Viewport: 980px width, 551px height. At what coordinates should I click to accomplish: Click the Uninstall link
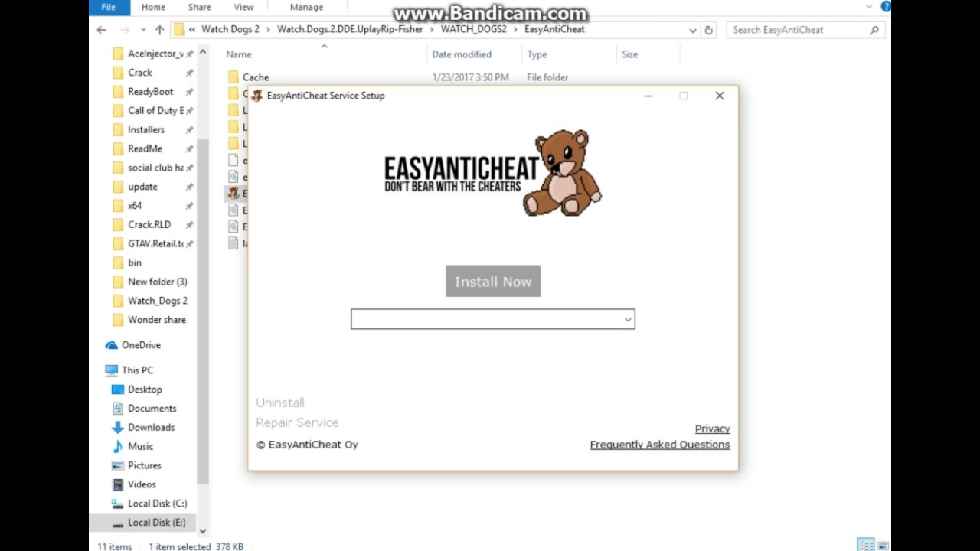click(x=280, y=403)
